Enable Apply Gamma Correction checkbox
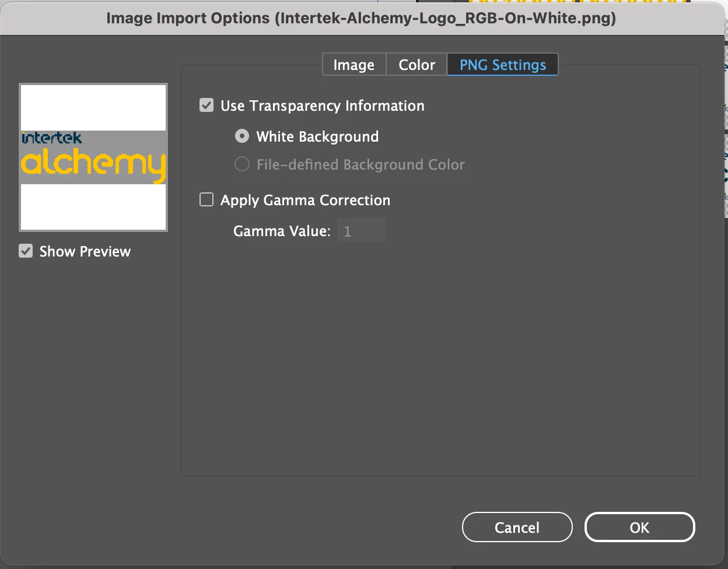728x569 pixels. 206,200
